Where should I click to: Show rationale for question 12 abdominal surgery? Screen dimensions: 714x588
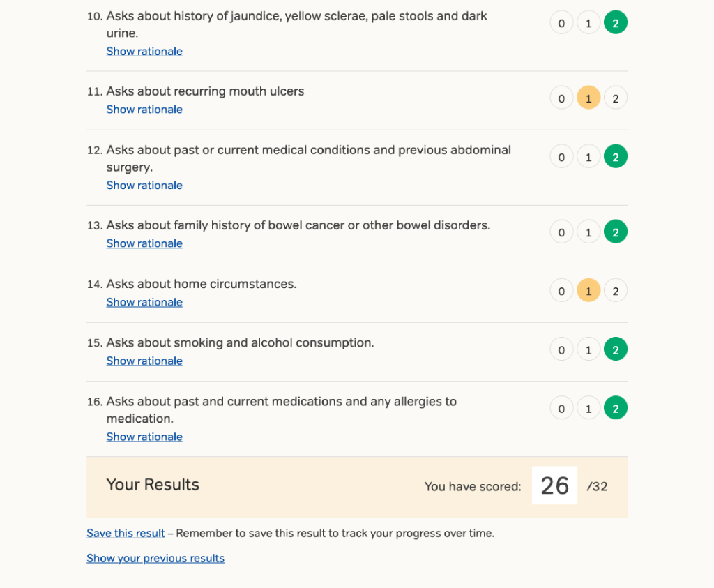(144, 186)
